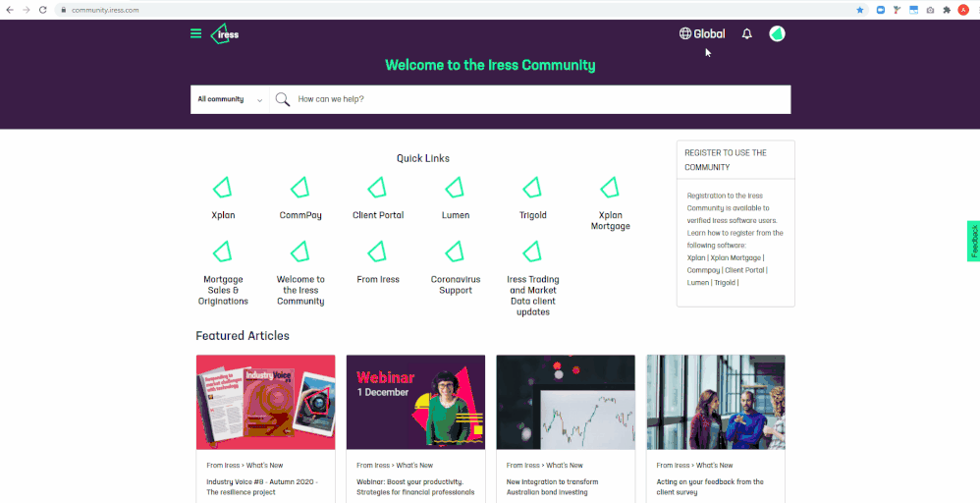Open the user profile avatar
Image resolution: width=980 pixels, height=503 pixels.
click(777, 34)
